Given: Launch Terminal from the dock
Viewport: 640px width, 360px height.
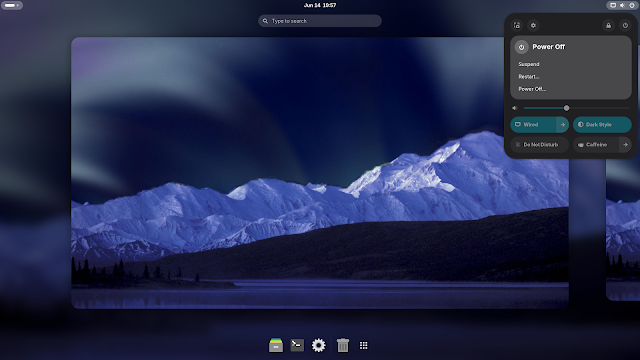Looking at the screenshot, I should pos(297,345).
